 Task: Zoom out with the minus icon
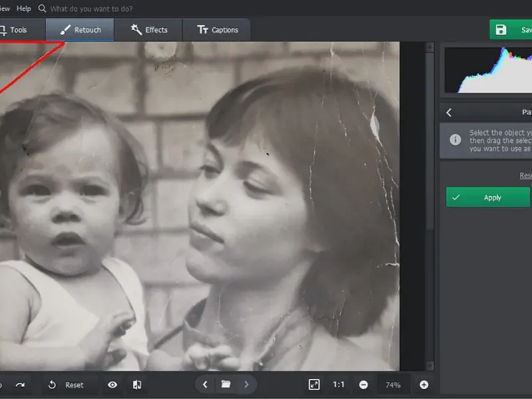(x=363, y=384)
